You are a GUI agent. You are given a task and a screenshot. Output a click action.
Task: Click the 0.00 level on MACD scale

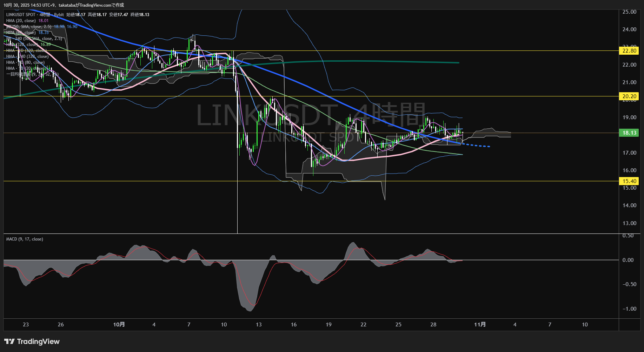628,260
